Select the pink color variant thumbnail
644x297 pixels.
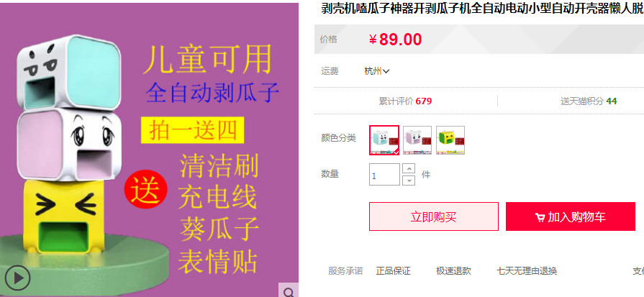tap(417, 140)
